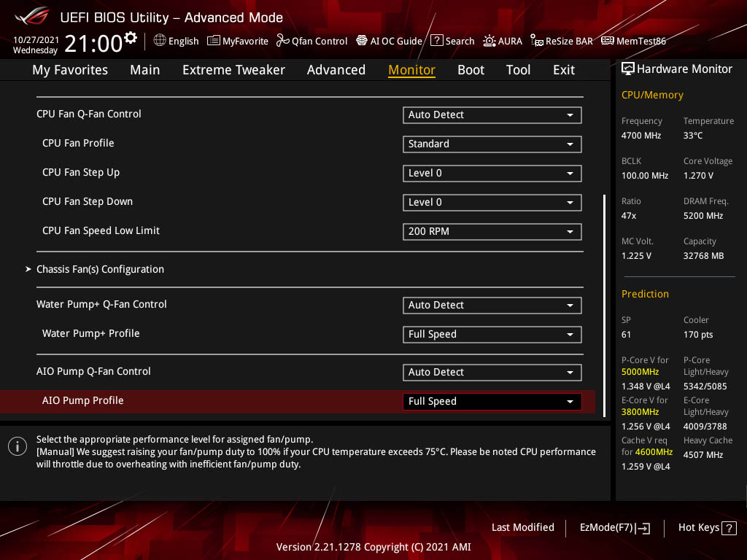This screenshot has width=747, height=560.
Task: Open Water Pump+ Q-Fan Control dropdown
Action: [x=492, y=306]
